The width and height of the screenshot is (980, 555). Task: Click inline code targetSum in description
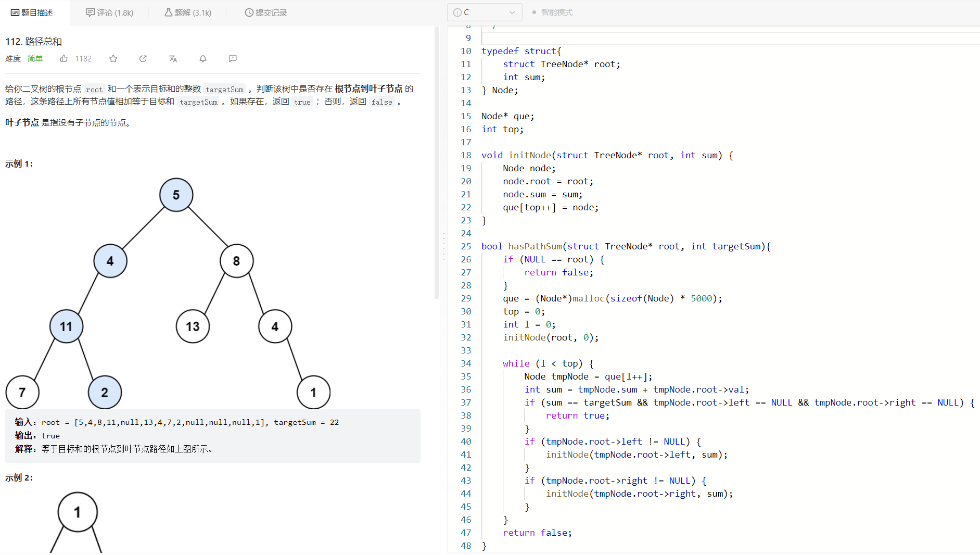pyautogui.click(x=224, y=89)
